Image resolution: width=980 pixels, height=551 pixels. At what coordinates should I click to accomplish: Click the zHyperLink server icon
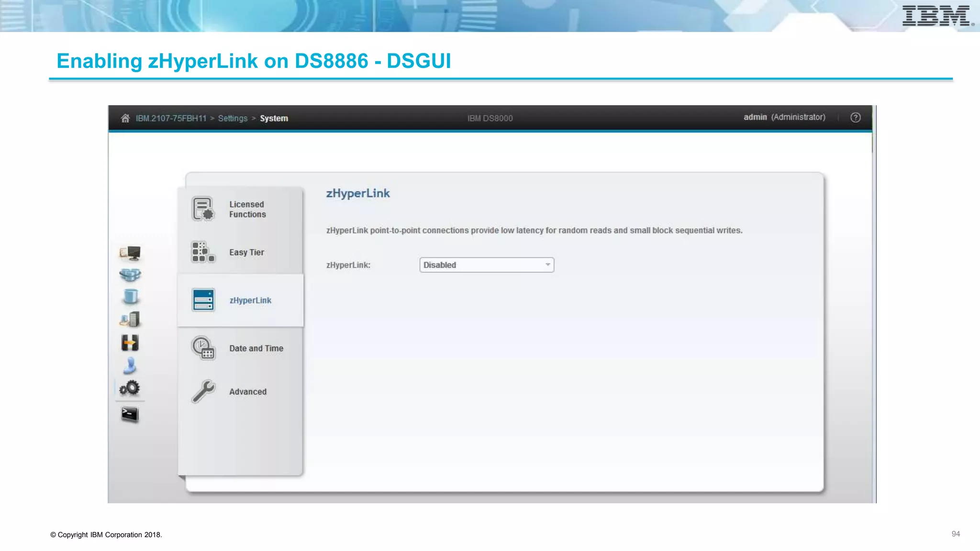tap(203, 300)
